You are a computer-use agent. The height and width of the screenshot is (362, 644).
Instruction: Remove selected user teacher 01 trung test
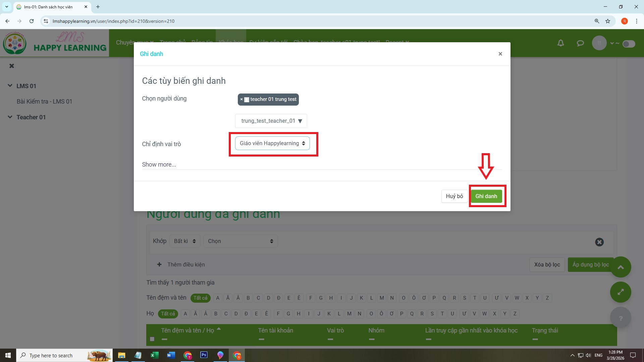(x=241, y=99)
